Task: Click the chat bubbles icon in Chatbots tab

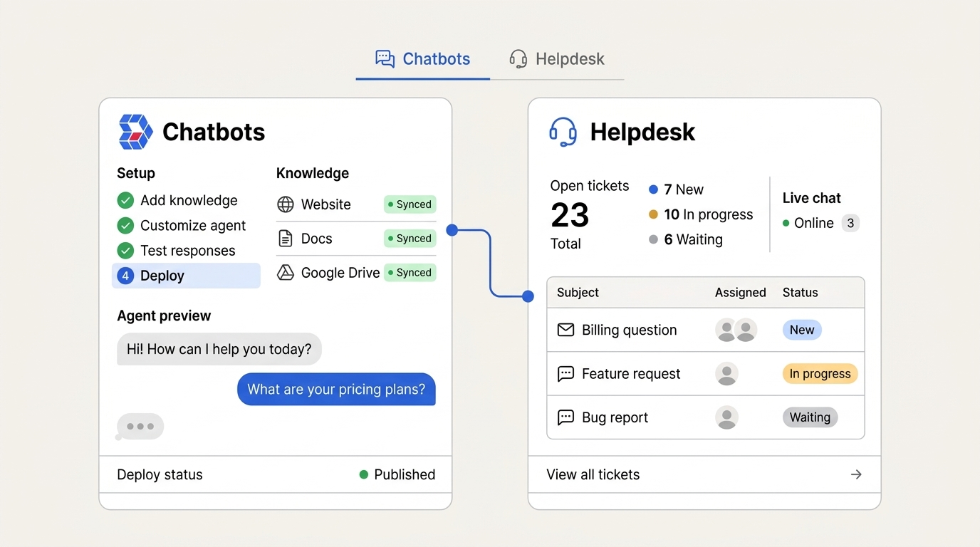Action: tap(385, 59)
